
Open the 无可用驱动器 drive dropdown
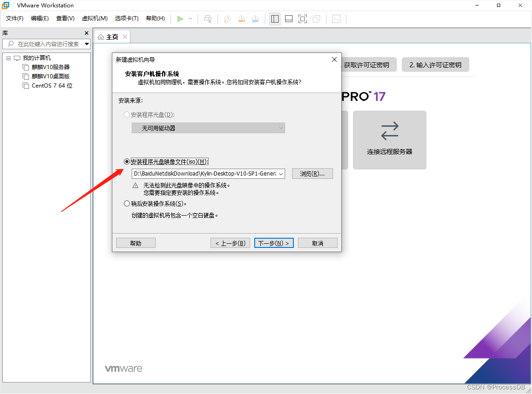[208, 128]
